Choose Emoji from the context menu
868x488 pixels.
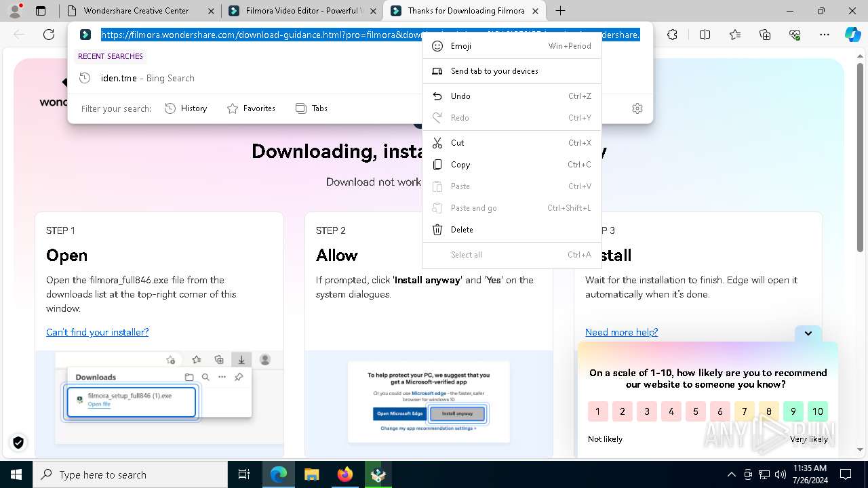[511, 46]
